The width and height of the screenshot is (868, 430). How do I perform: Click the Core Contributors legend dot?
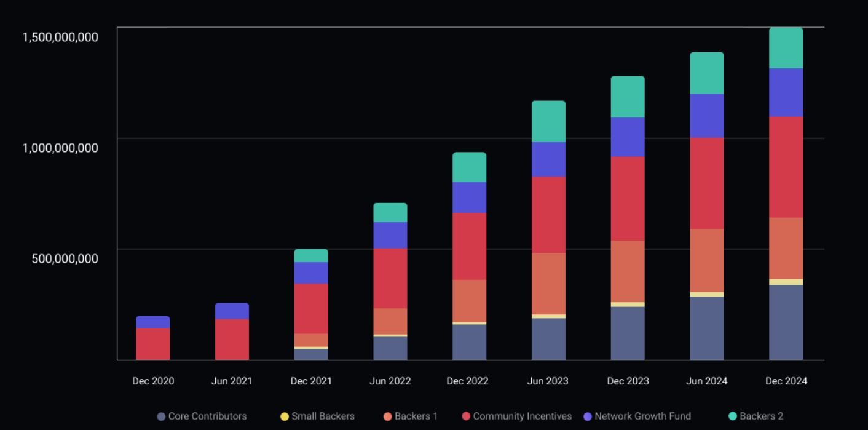161,416
